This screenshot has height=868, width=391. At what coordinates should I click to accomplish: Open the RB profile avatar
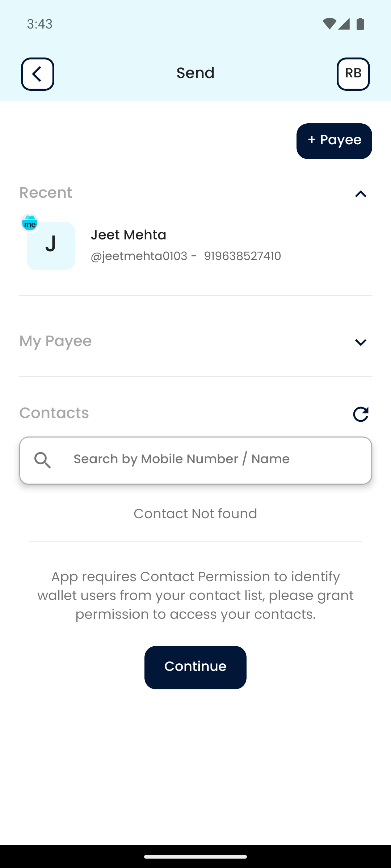pyautogui.click(x=353, y=74)
